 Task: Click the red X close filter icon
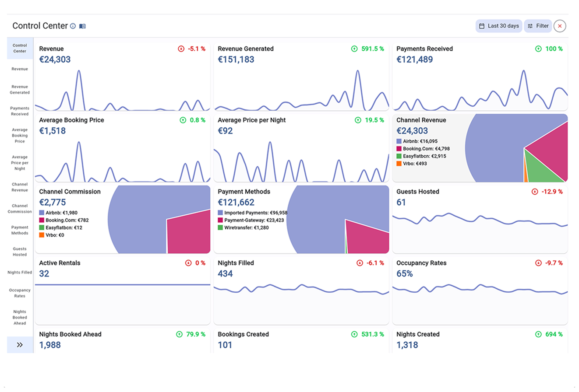click(560, 26)
